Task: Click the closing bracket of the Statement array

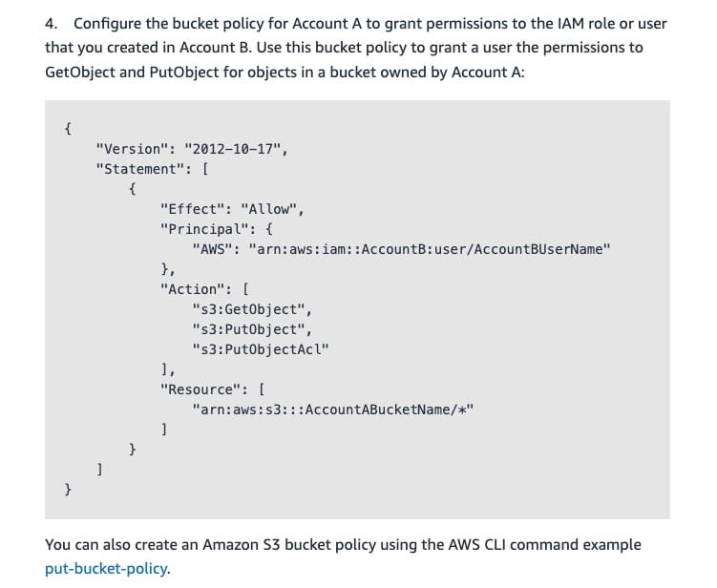Action: coord(99,470)
